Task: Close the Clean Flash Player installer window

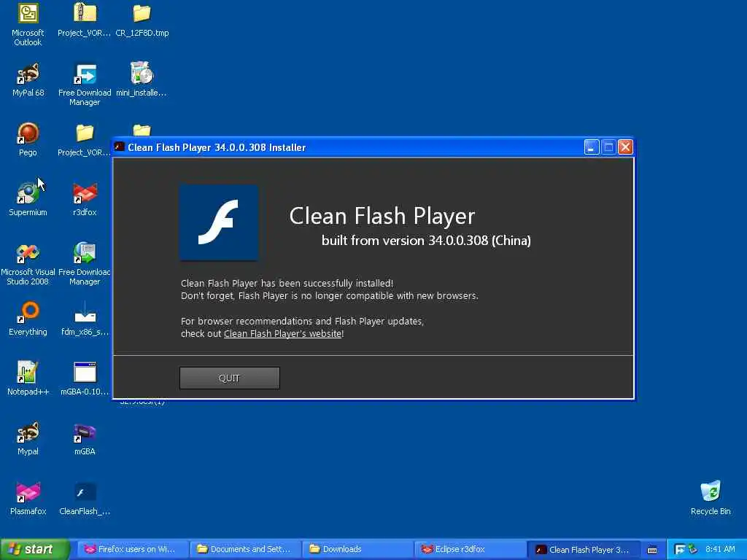Action: 625,147
